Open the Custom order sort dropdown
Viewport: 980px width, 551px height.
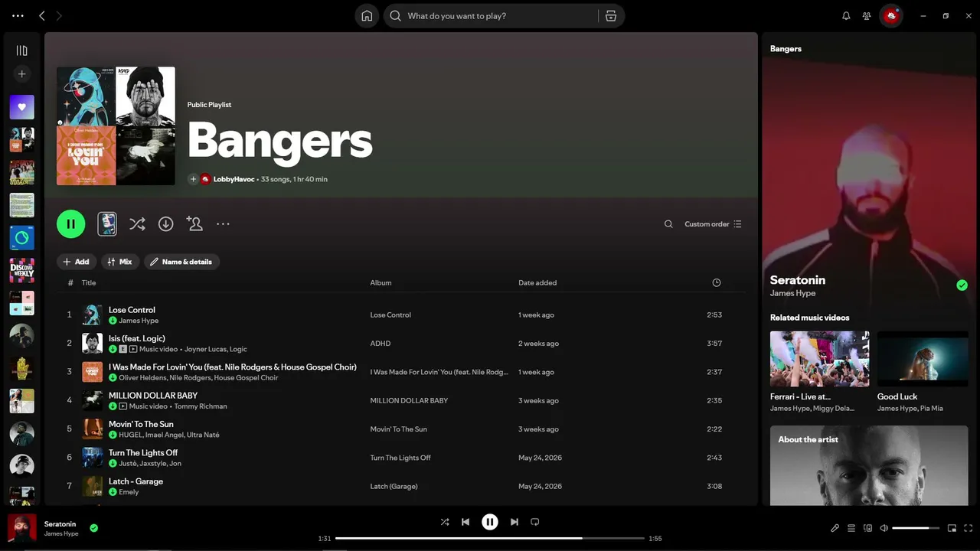(x=713, y=224)
